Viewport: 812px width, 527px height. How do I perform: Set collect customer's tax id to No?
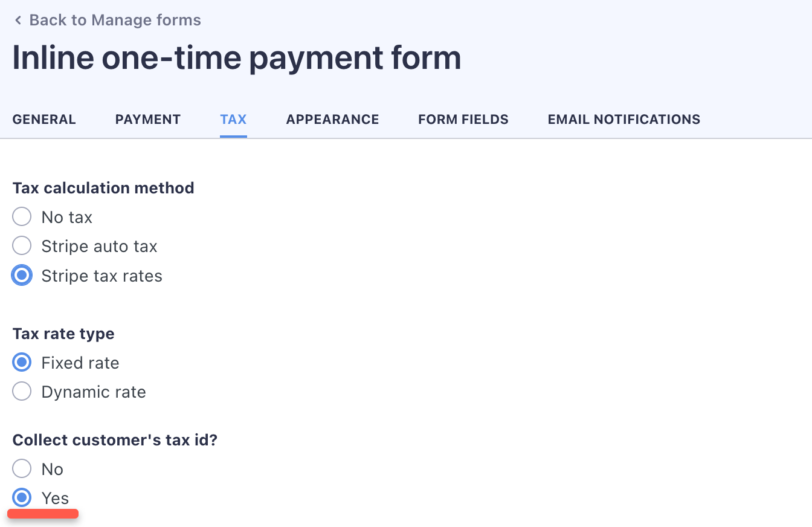click(22, 468)
